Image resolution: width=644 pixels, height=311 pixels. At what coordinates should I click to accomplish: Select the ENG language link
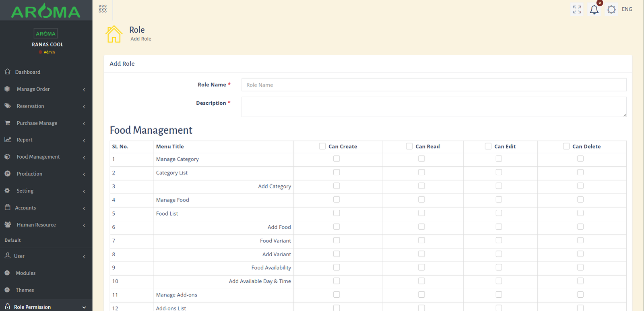tap(627, 9)
